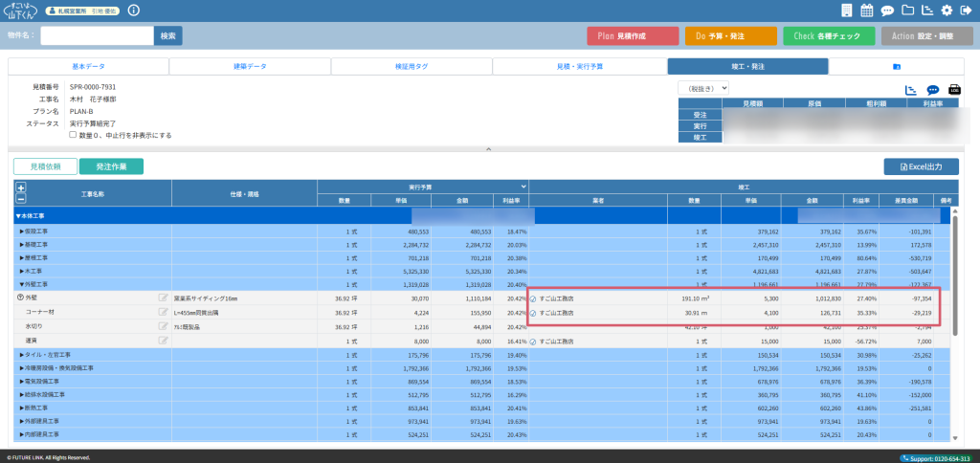Click the Excel出力 button
The height and width of the screenshot is (463, 980).
pyautogui.click(x=920, y=166)
